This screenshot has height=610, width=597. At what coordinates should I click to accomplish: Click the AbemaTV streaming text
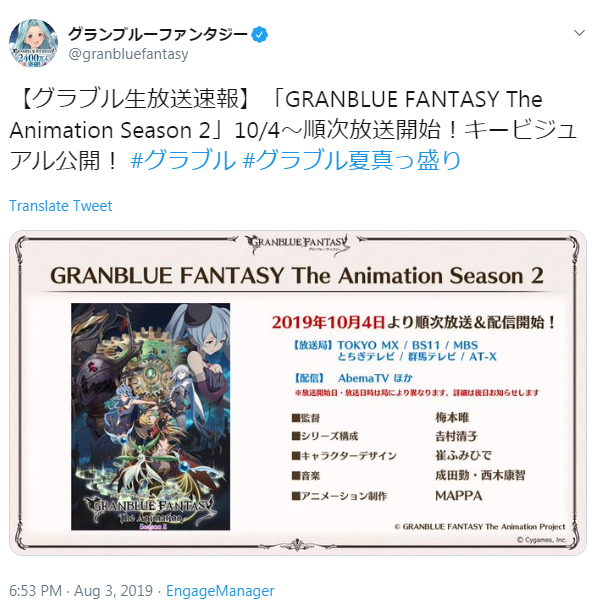click(x=363, y=378)
